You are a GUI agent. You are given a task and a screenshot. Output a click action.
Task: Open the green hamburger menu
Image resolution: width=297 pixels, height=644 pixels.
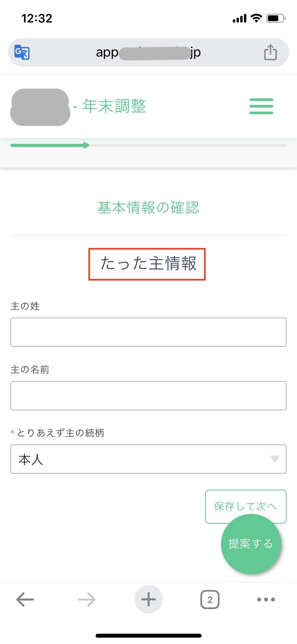click(261, 106)
